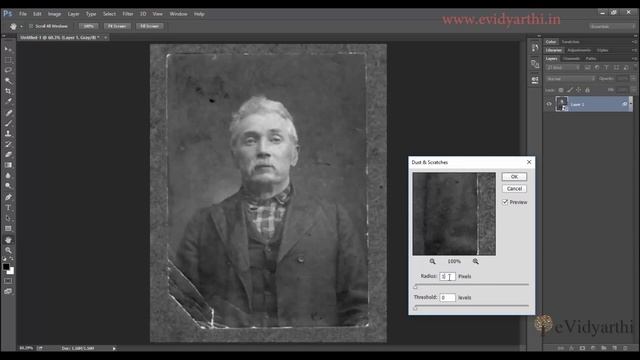Click the Radius pixels input field

pos(447,276)
